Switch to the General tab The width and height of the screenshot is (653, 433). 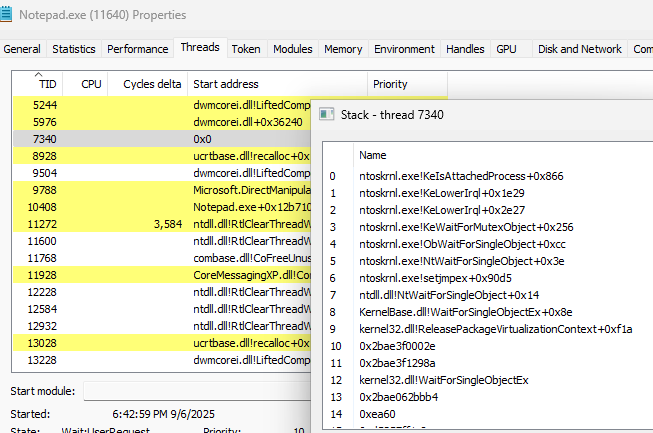[22, 49]
